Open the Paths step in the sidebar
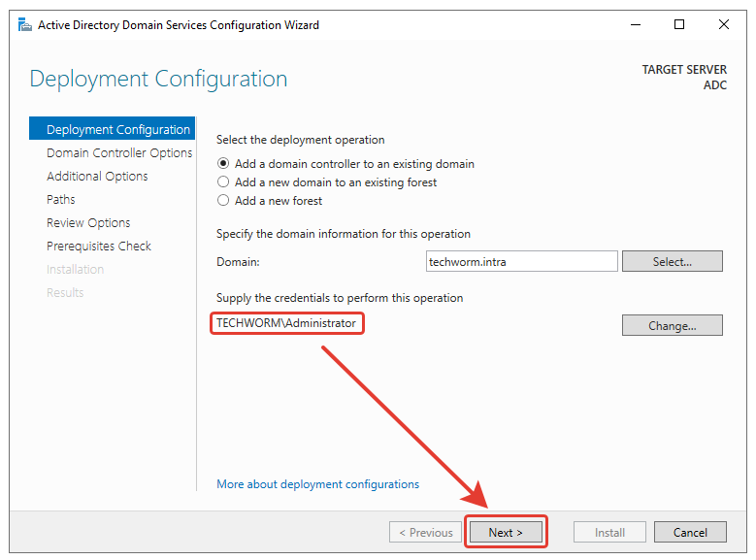 [x=61, y=200]
